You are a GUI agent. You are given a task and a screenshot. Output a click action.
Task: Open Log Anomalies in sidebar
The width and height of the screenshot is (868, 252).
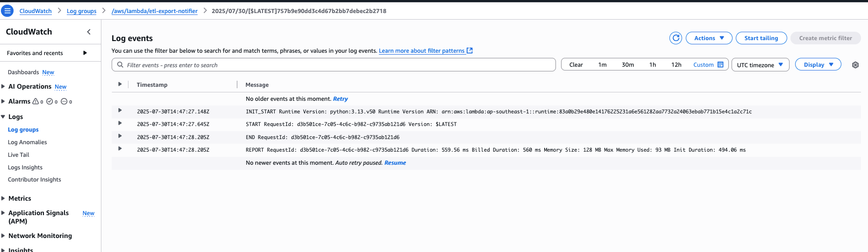28,142
